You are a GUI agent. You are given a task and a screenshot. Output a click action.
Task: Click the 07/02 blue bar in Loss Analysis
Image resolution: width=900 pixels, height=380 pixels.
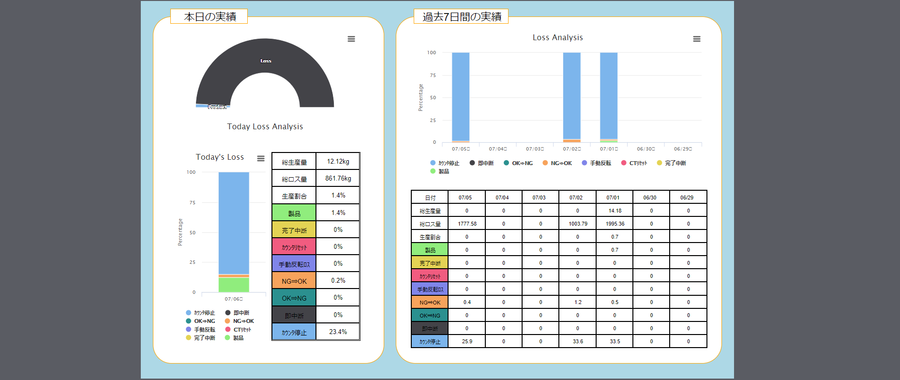click(572, 95)
